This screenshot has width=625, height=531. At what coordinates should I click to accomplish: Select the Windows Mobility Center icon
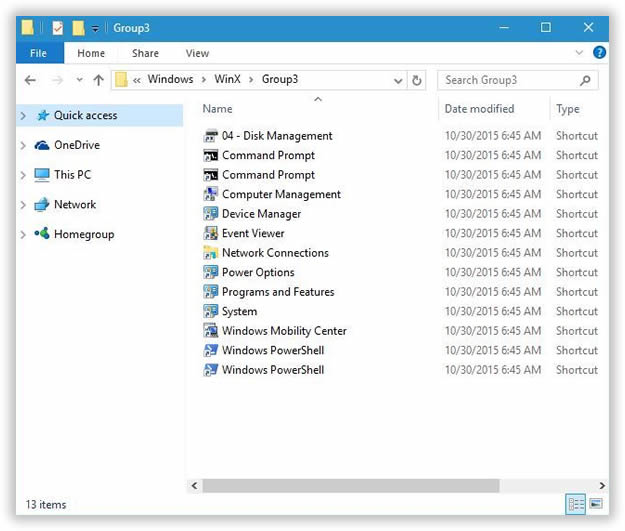(x=210, y=331)
